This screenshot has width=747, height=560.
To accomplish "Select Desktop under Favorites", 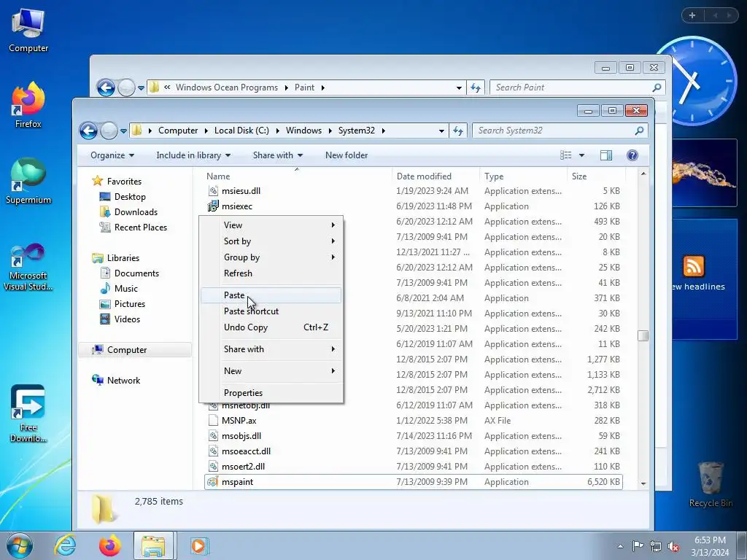I will [x=130, y=197].
